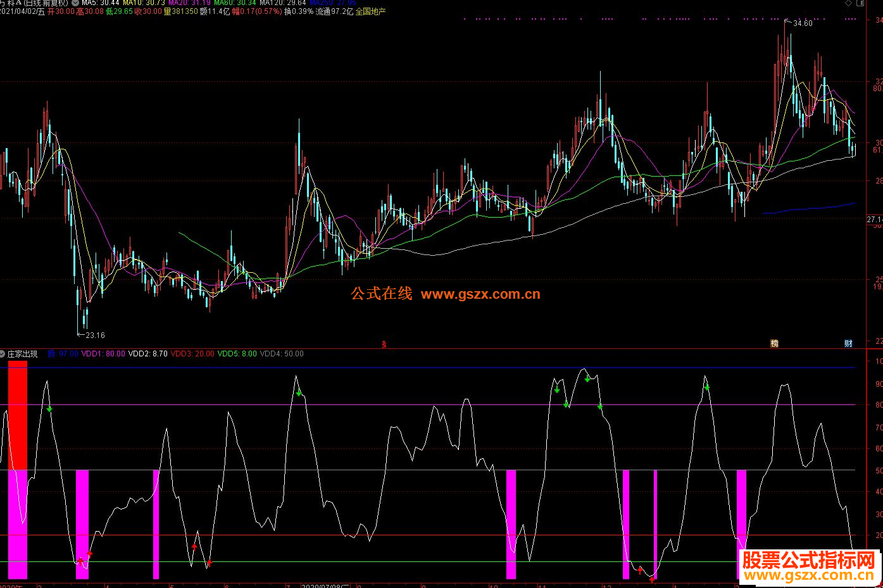The width and height of the screenshot is (883, 588).
Task: Click the MA5: 30.44 label
Action: coord(100,3)
